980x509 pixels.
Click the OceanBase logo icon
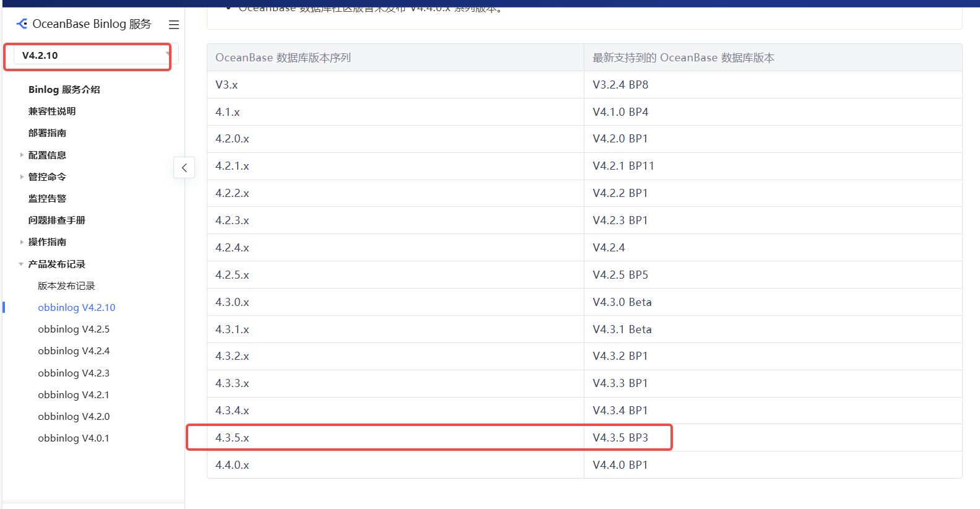pos(22,24)
